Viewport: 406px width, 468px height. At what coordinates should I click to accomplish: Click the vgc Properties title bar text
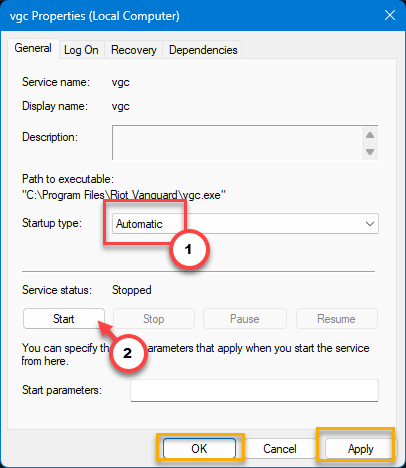(95, 16)
